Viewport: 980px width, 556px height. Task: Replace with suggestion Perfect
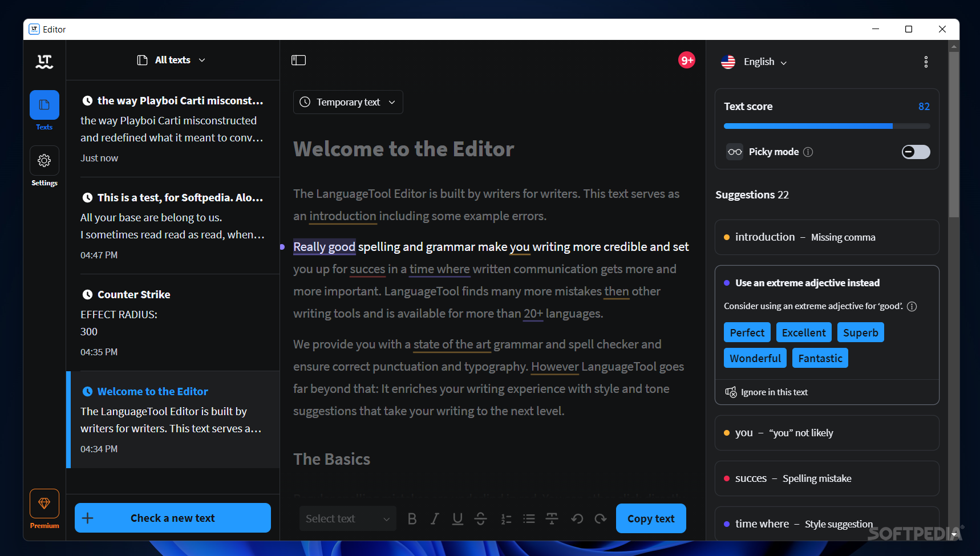(747, 332)
